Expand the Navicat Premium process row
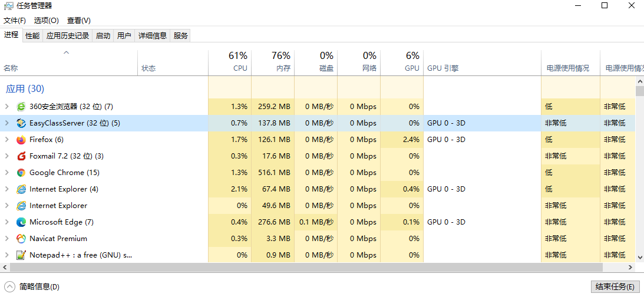644x300 pixels. (6, 238)
